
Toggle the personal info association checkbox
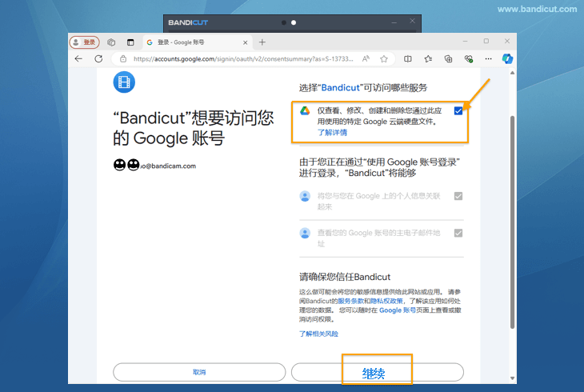[458, 196]
